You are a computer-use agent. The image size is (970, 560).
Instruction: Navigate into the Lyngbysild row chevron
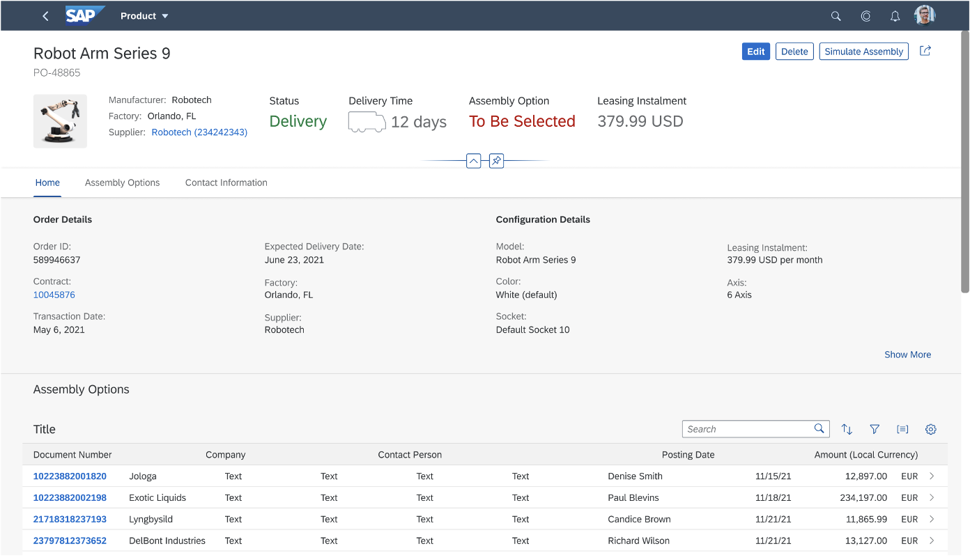click(x=932, y=519)
